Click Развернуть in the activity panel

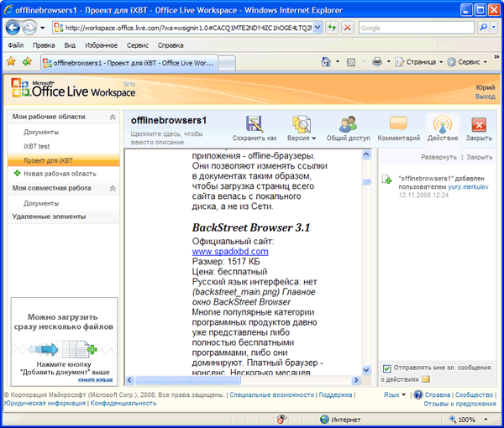(438, 157)
